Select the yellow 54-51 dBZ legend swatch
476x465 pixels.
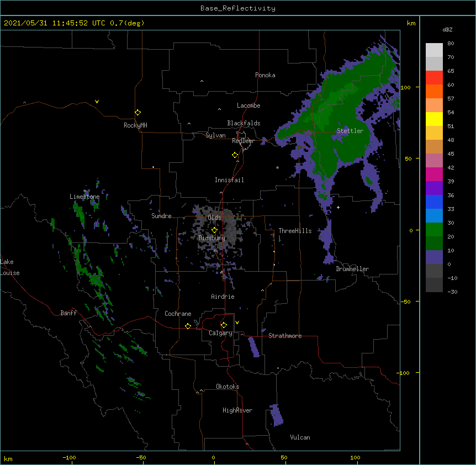(434, 119)
